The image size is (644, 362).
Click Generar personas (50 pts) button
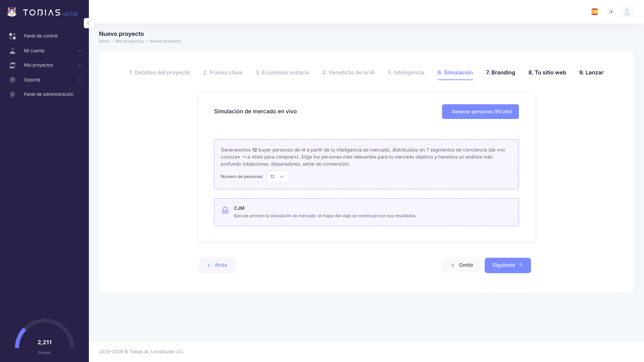[480, 112]
